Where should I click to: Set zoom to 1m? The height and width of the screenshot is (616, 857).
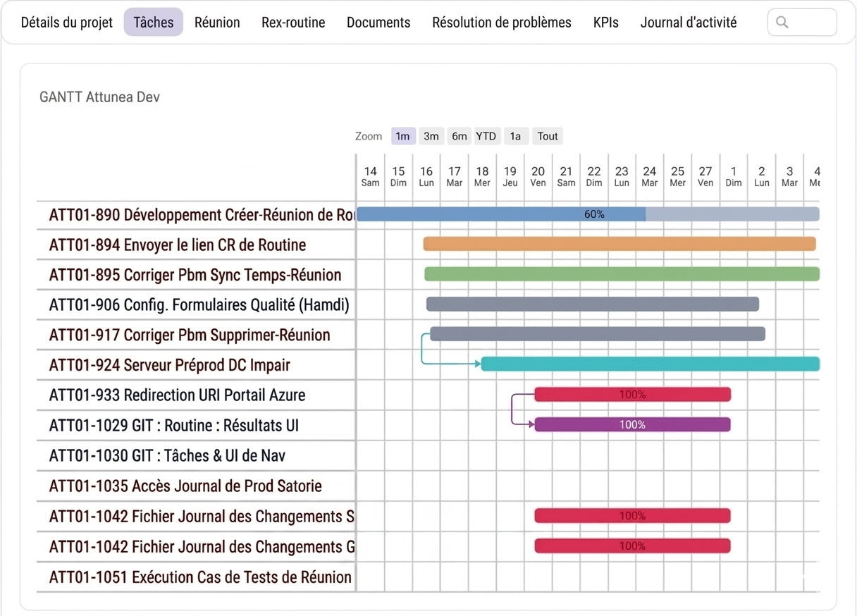pos(402,136)
